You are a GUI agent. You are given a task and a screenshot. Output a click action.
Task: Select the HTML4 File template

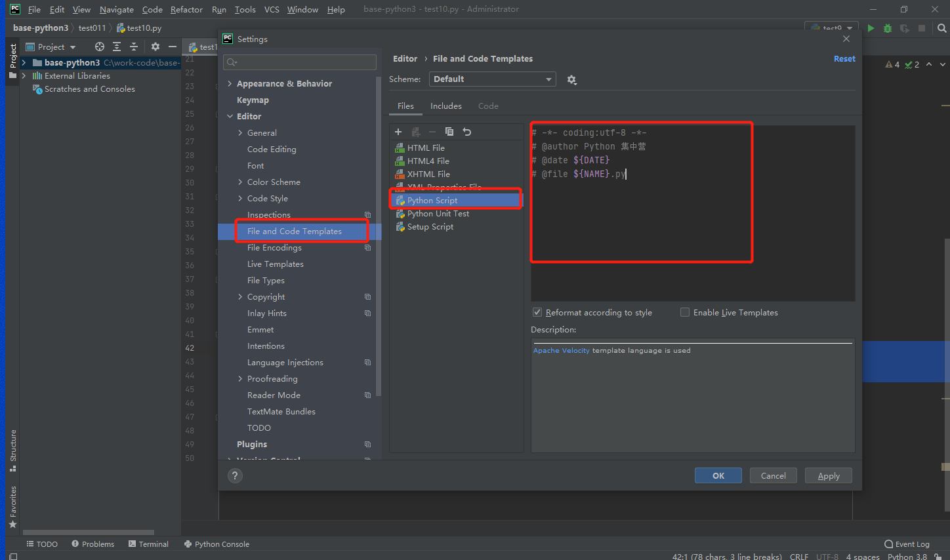(x=428, y=161)
